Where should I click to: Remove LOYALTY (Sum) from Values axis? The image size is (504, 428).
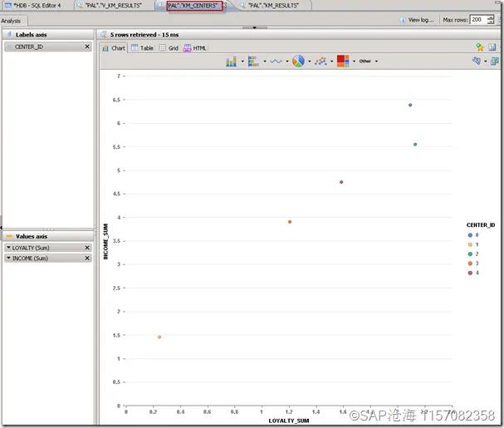[87, 248]
